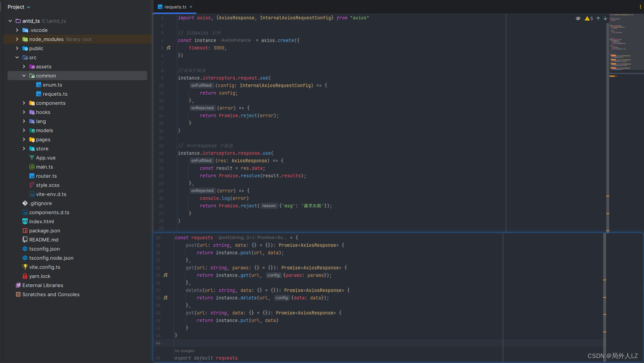The image size is (644, 363).
Task: Click the AxiosInstance type inlay hint
Action: click(x=235, y=40)
